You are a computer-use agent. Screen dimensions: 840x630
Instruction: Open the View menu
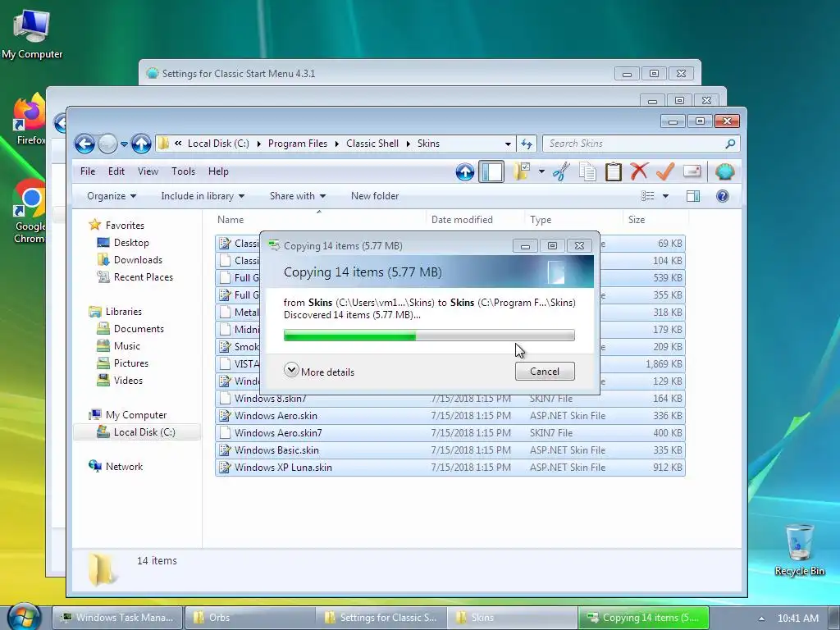[x=148, y=171]
